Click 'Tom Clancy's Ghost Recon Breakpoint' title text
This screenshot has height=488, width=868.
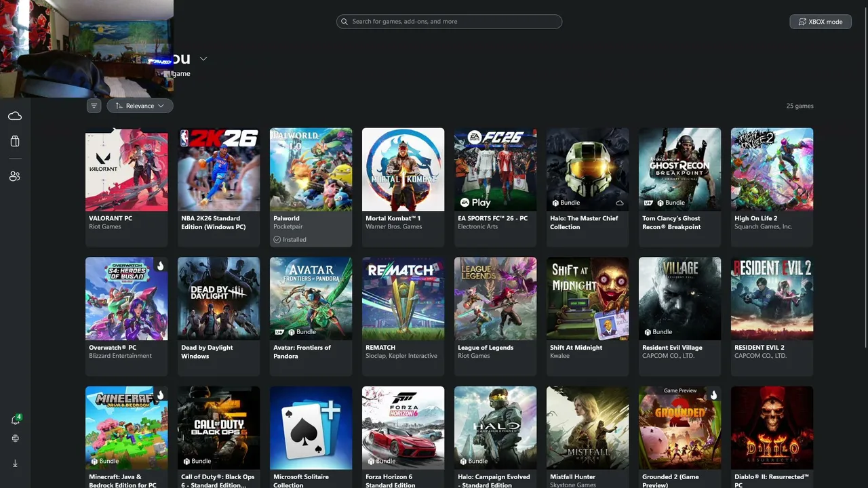[x=671, y=222]
